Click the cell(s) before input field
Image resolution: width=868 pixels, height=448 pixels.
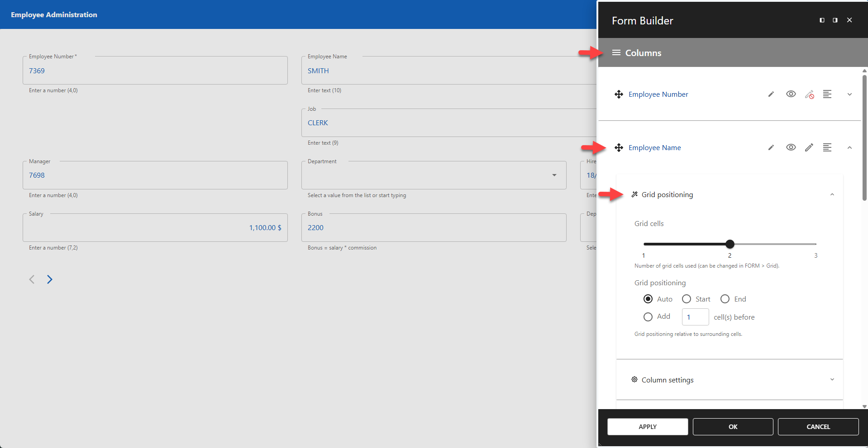(695, 317)
